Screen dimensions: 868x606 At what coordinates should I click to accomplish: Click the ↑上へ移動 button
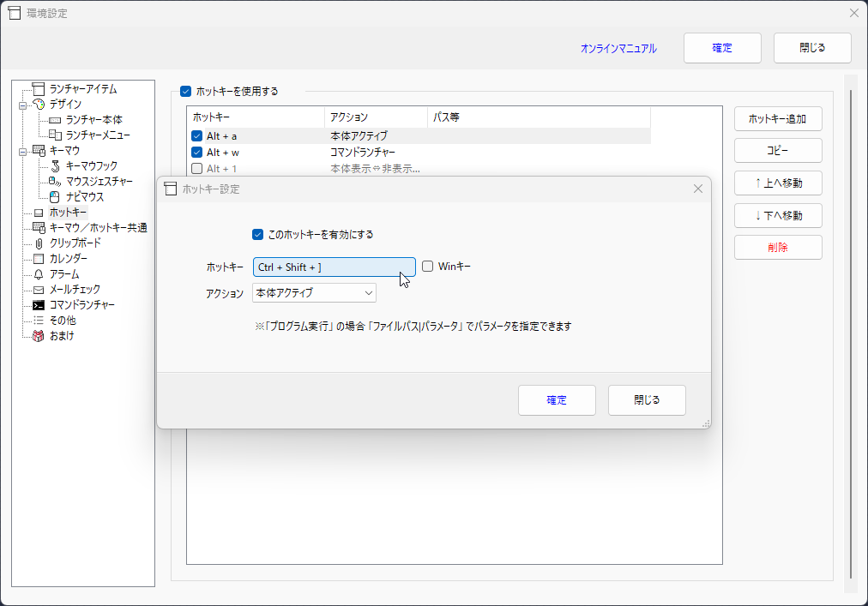[x=778, y=183]
